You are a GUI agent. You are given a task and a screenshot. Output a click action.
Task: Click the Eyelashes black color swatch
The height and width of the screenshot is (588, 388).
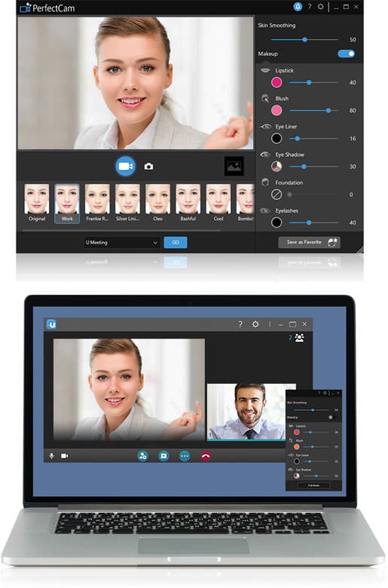[x=276, y=222]
